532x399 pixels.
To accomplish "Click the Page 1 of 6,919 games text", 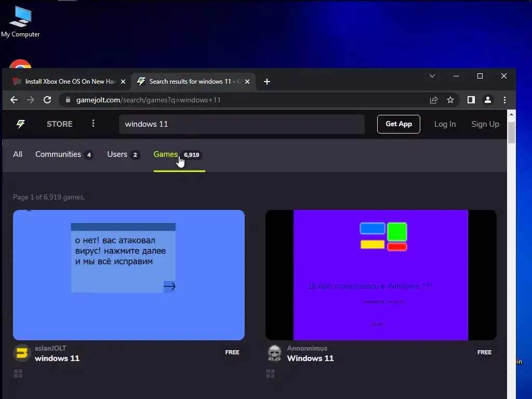I will 49,197.
